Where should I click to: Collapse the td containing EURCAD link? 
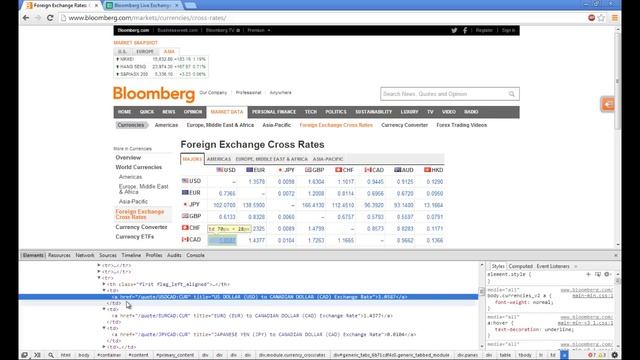[x=104, y=309]
